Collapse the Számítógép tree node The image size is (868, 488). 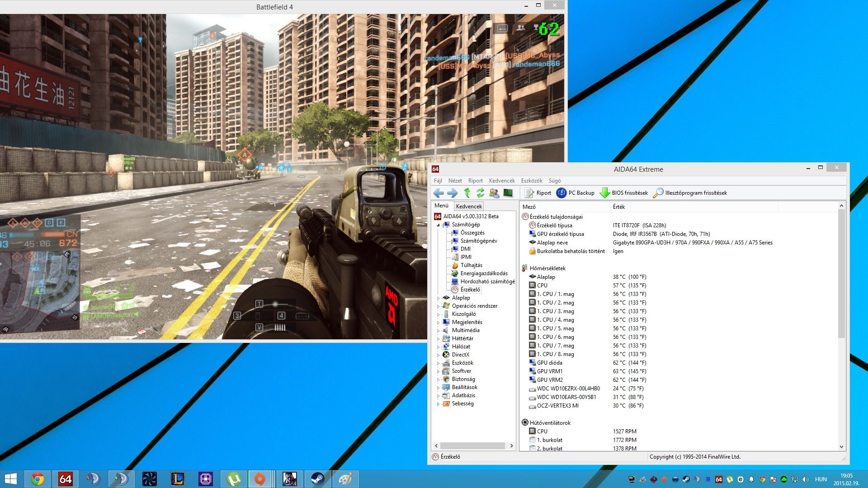pos(438,225)
